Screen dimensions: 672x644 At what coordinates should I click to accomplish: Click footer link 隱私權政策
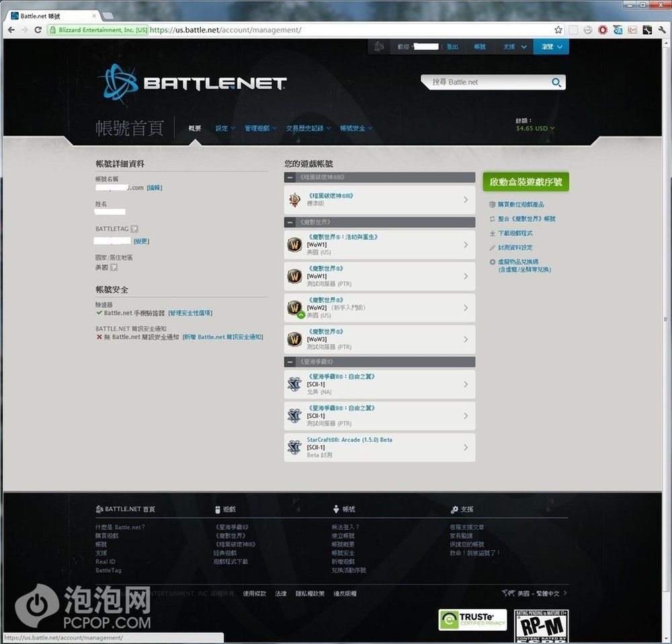click(310, 594)
